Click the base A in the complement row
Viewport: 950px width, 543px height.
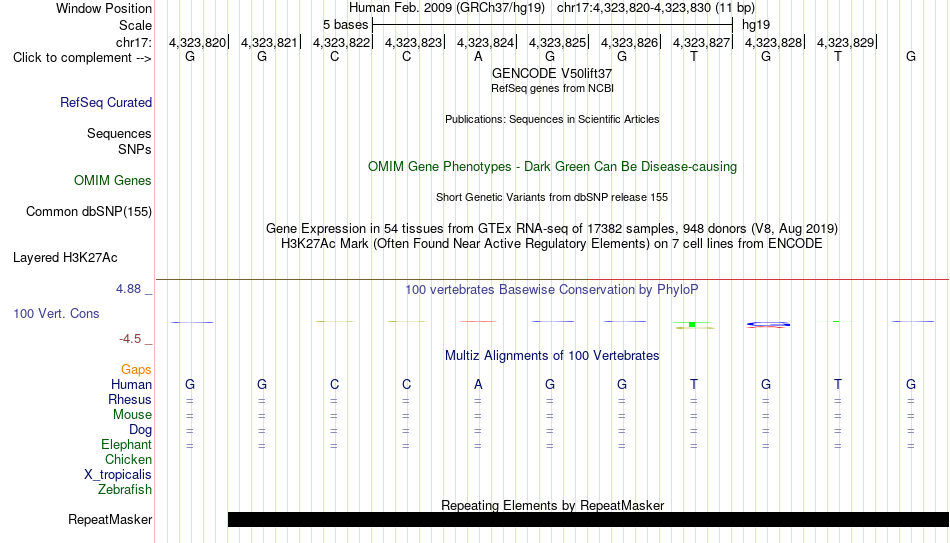pyautogui.click(x=478, y=56)
